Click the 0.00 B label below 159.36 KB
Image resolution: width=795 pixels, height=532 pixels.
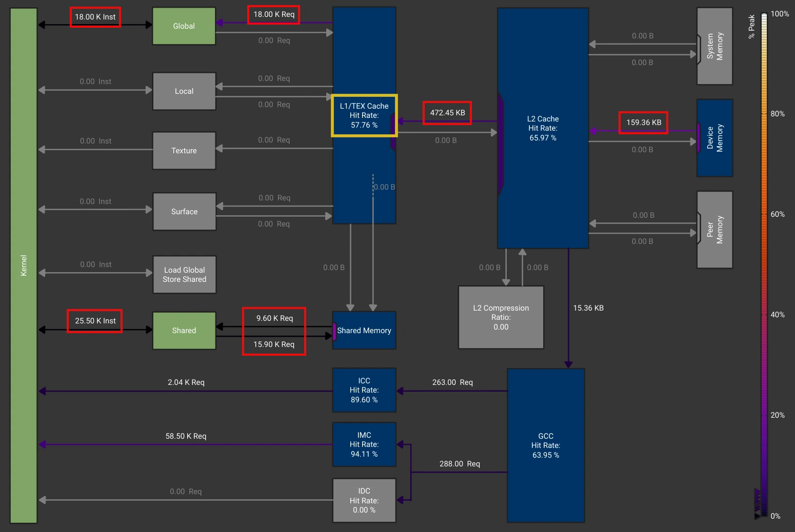[x=642, y=150]
